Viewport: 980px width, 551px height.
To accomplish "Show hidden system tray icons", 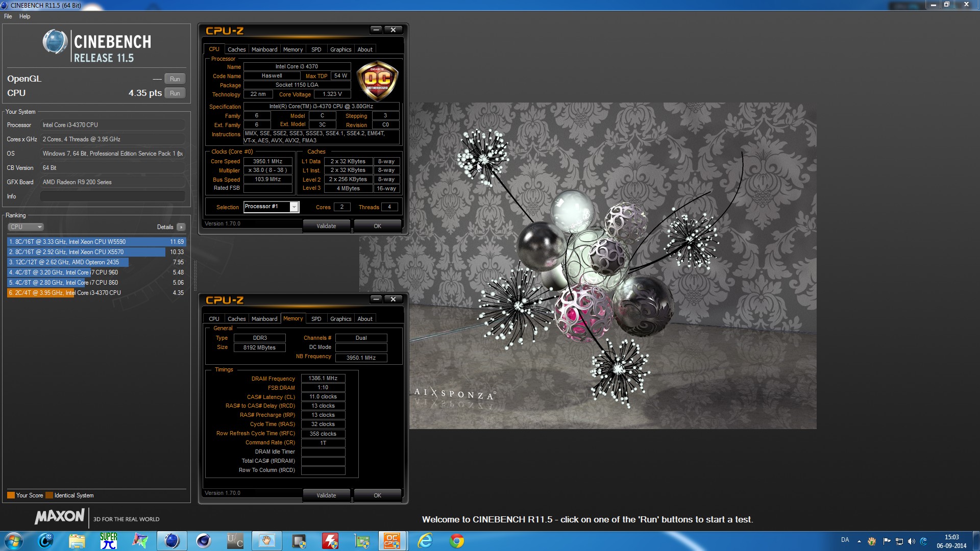I will pyautogui.click(x=859, y=541).
